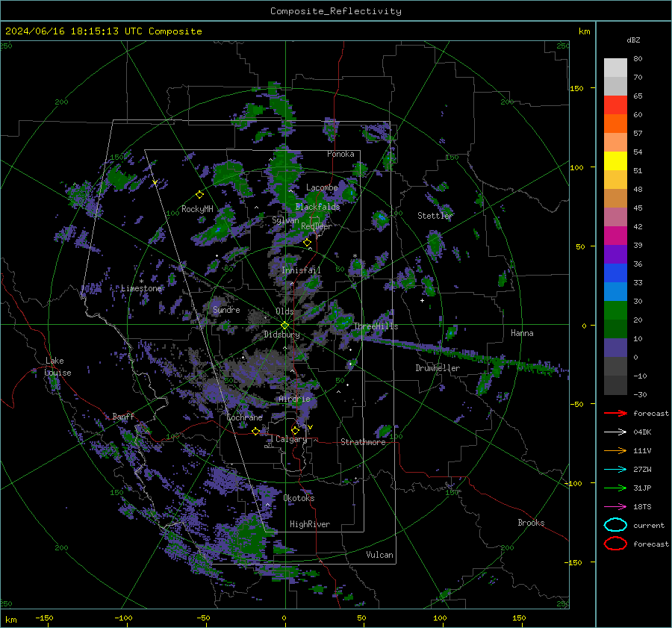Click the yellow diamond marker below Cochrane
Viewport: 672px width, 628px height.
click(256, 431)
